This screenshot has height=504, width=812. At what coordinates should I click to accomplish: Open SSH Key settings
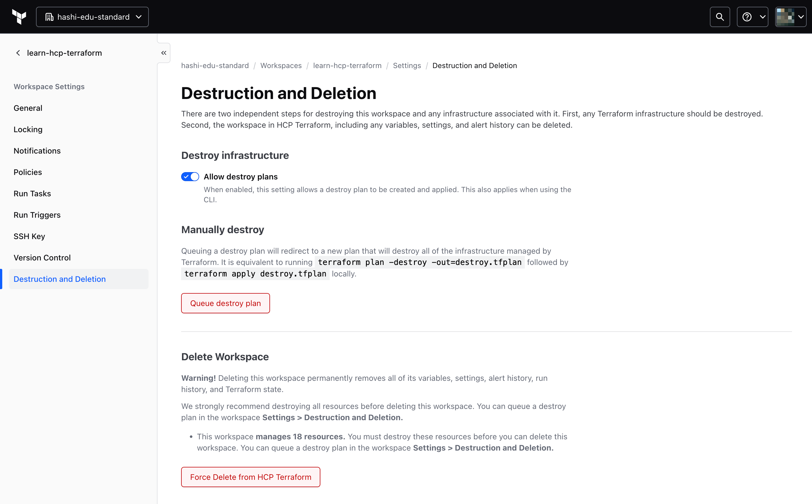tap(29, 236)
